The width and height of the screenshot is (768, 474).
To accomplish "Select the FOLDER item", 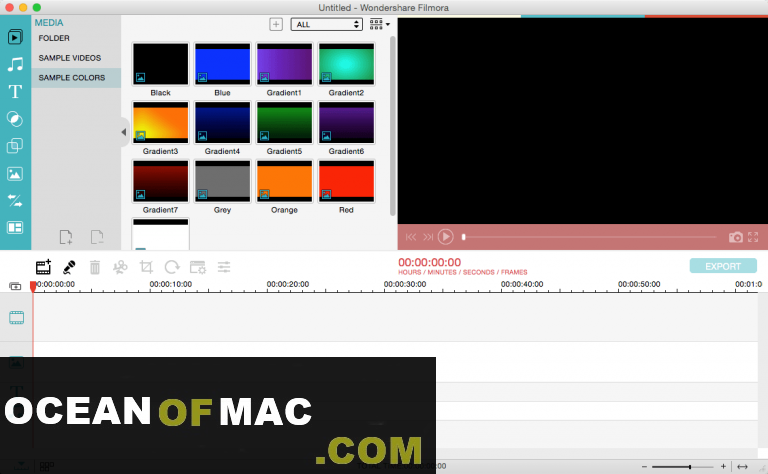I will pos(54,38).
